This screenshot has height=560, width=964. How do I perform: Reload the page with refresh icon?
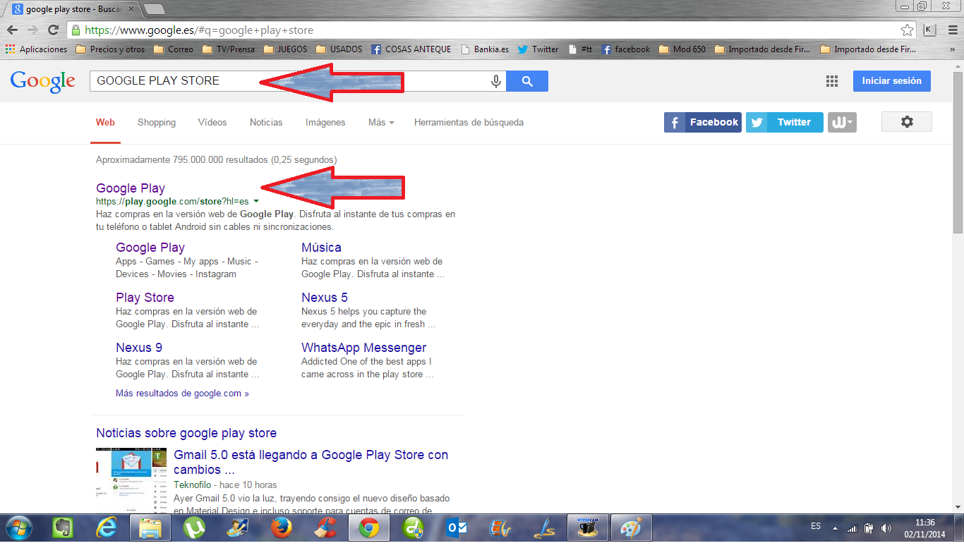53,30
